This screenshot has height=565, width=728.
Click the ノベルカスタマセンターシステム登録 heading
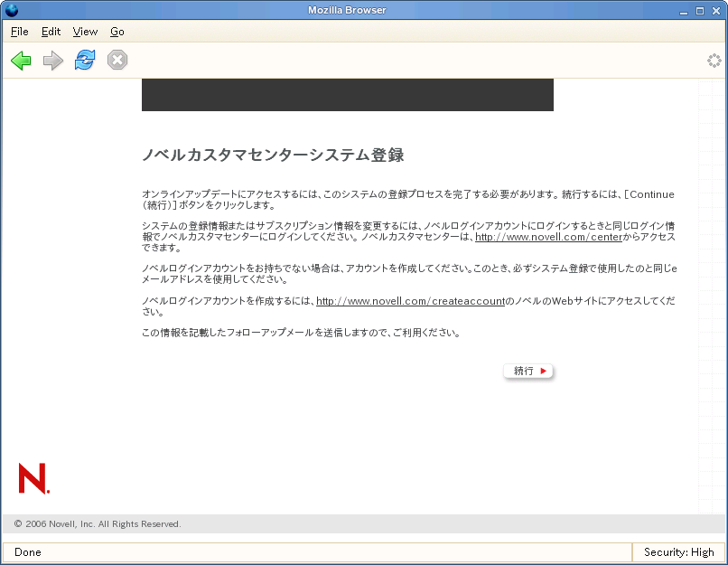tap(273, 155)
